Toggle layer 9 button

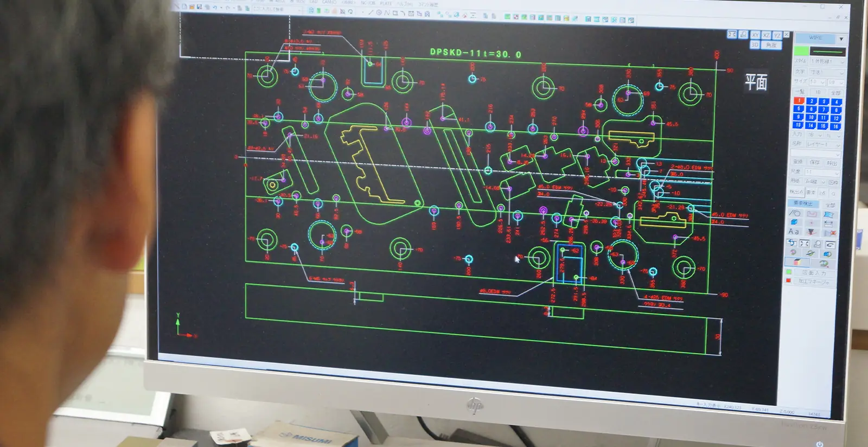point(798,117)
